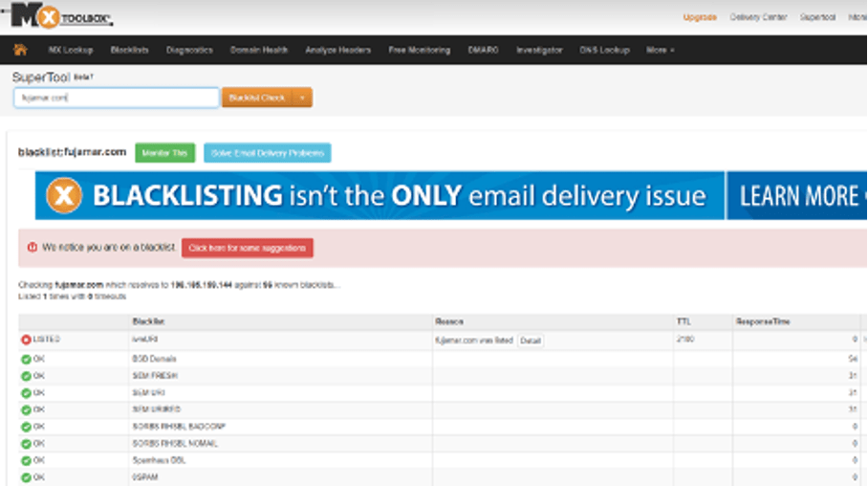This screenshot has height=486, width=868.
Task: Click the red LISTED status icon
Action: tap(26, 340)
